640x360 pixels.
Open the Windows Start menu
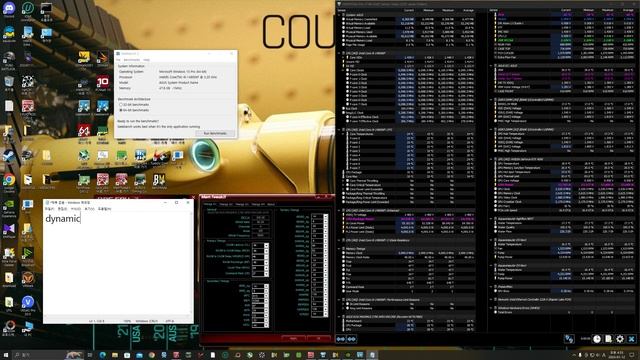tap(6, 355)
